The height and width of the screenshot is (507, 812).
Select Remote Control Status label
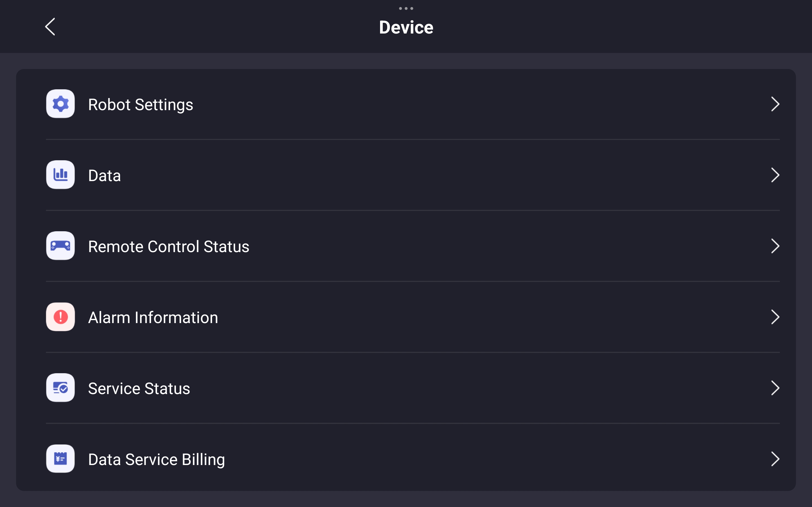tap(168, 246)
